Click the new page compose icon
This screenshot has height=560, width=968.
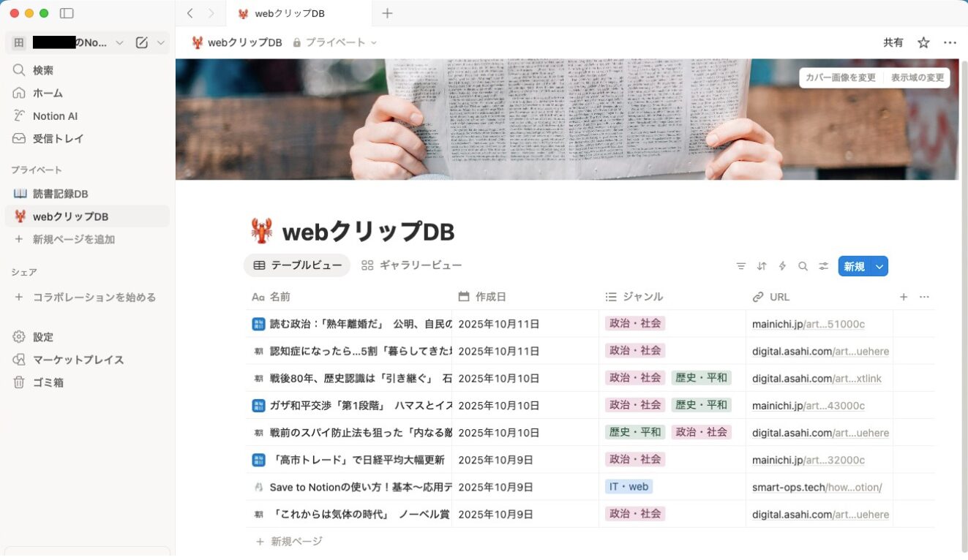pos(142,42)
